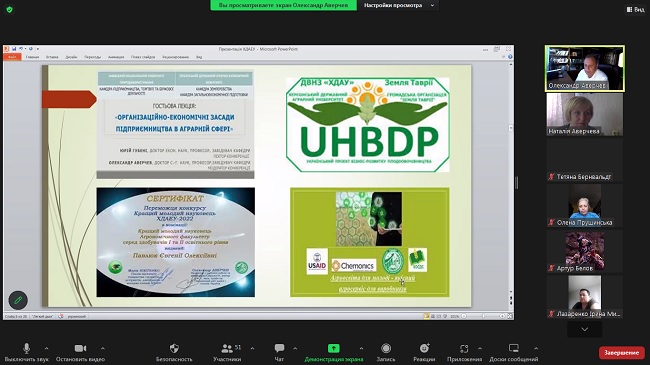Expand apps options arrow next to Приложения
Viewport: 650px width, 365px height.
480,348
